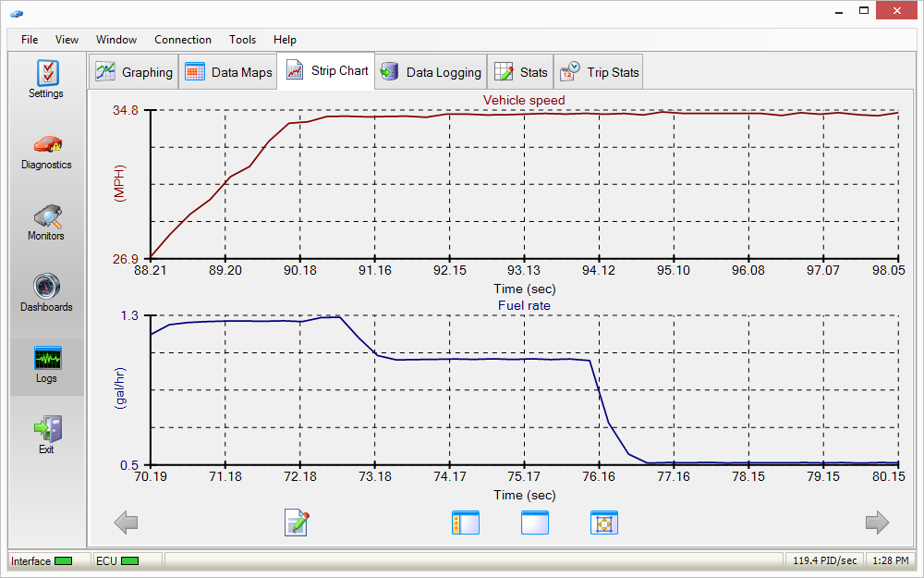This screenshot has width=924, height=578.
Task: Click the split-panel layout icon with sidebar
Action: pyautogui.click(x=465, y=523)
